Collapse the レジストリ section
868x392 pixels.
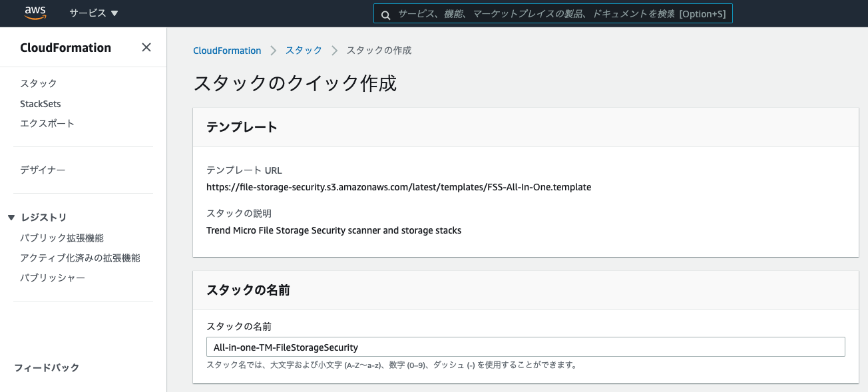pyautogui.click(x=11, y=218)
